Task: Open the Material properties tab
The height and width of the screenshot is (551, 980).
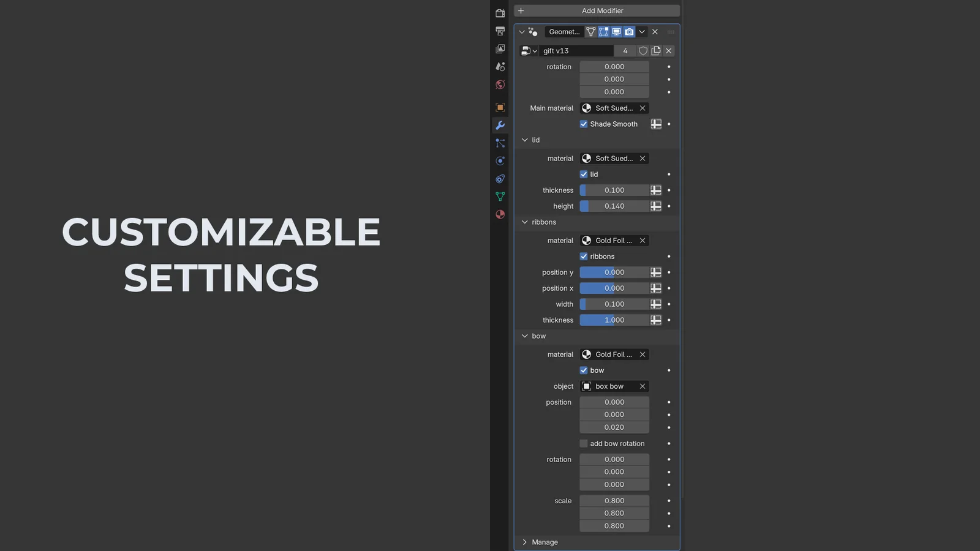Action: pos(500,214)
